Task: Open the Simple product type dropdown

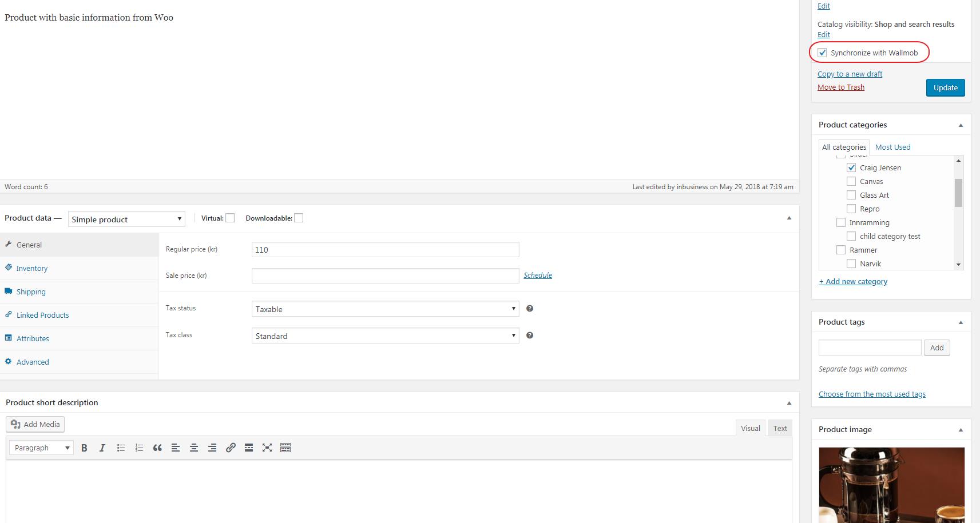Action: pyautogui.click(x=126, y=219)
